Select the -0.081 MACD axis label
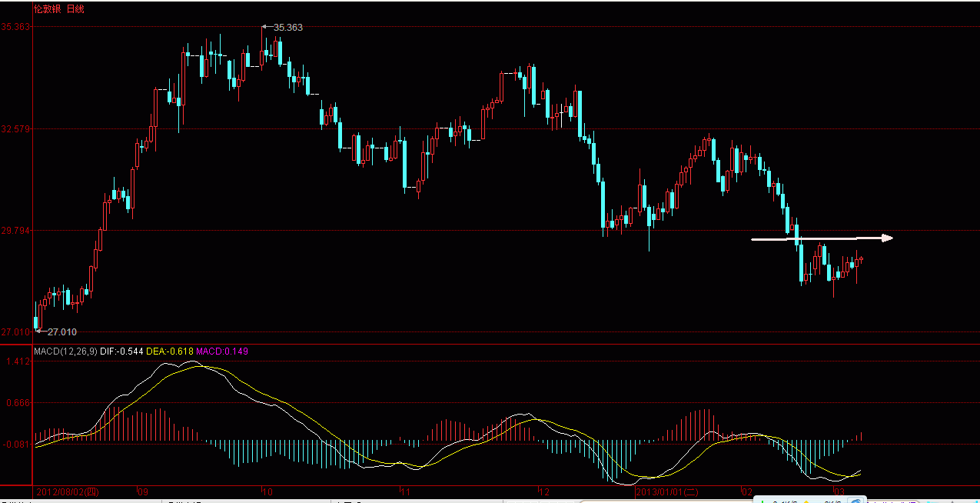The image size is (980, 503). (16, 444)
